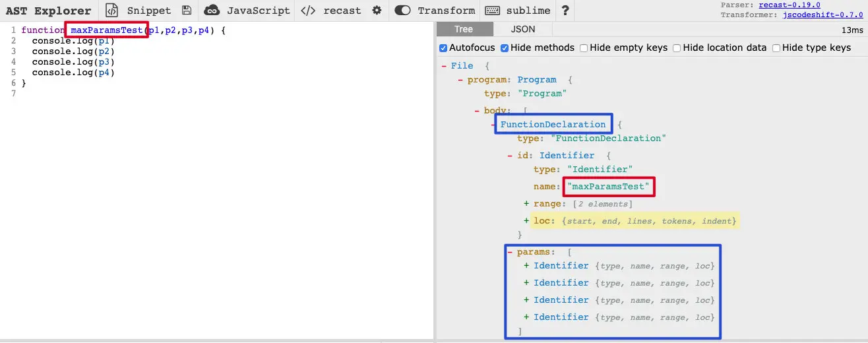Save snippet using the floppy disk icon
The image size is (868, 343).
click(187, 11)
